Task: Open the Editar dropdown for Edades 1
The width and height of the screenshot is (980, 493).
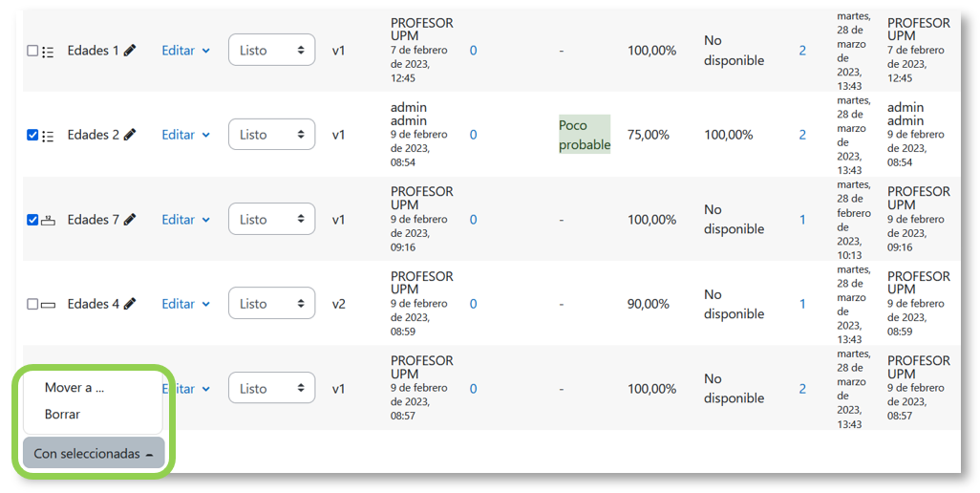Action: [185, 51]
